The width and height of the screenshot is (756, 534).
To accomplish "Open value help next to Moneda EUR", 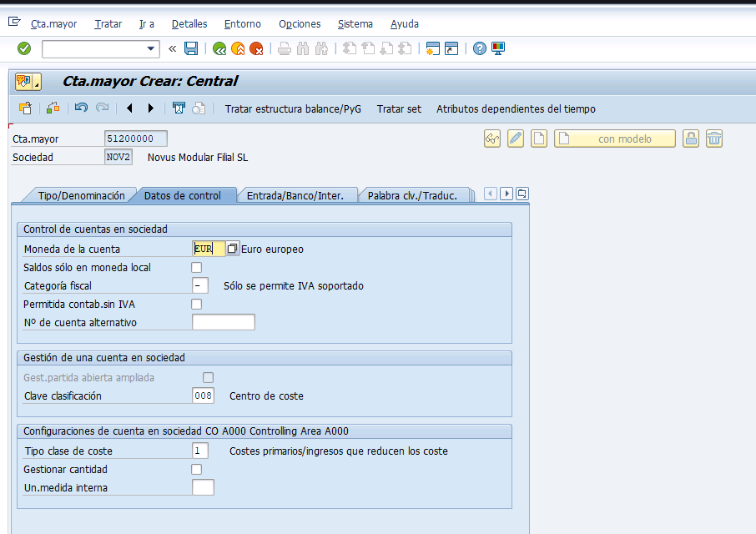I will click(x=233, y=249).
